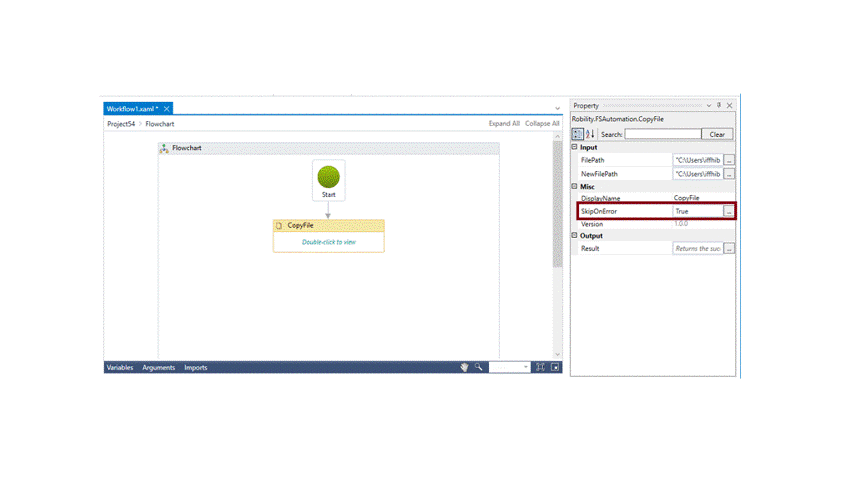
Task: Click the Flowchart header icon
Action: 164,148
